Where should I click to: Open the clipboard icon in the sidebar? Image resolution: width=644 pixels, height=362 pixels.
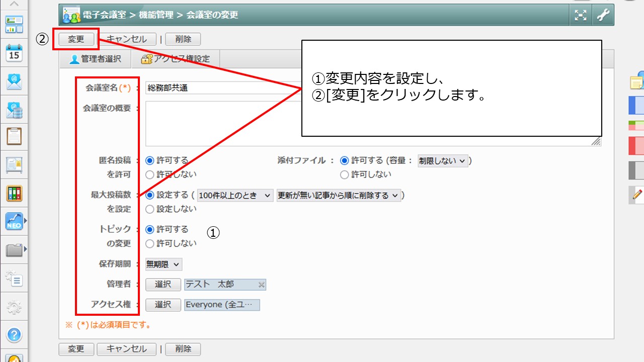click(14, 137)
